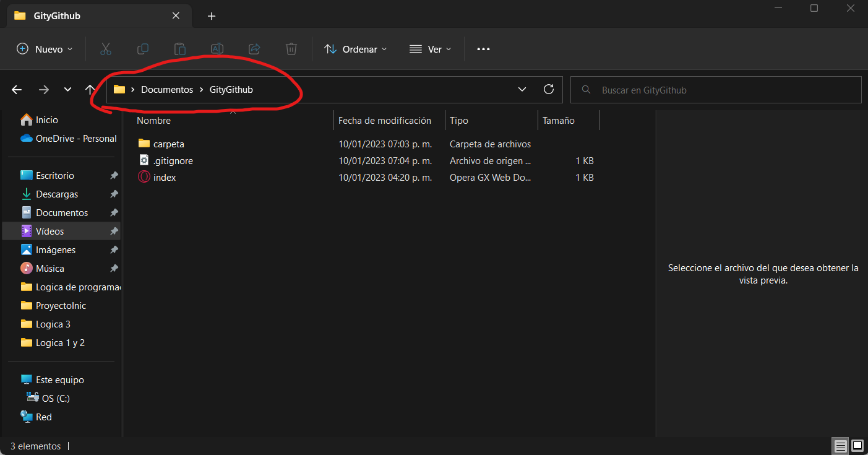Switch to large icons view in status bar
The height and width of the screenshot is (455, 868).
pyautogui.click(x=857, y=446)
